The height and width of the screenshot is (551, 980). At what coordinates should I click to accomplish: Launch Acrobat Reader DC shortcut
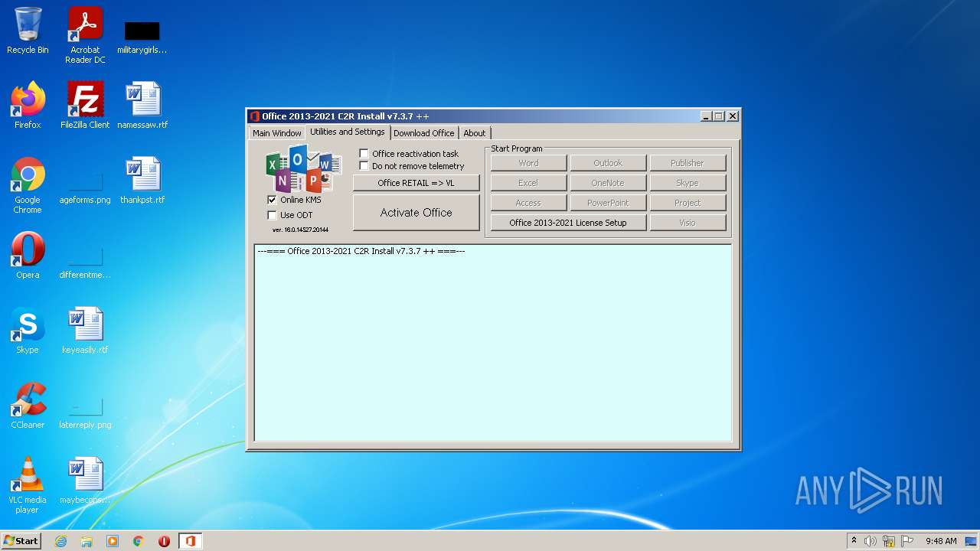(x=85, y=34)
